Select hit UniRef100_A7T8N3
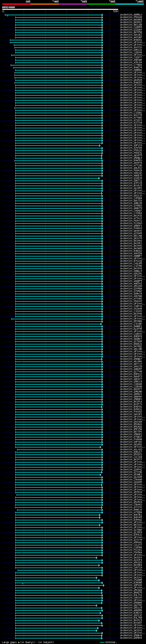This screenshot has height=644, width=146. [131, 118]
